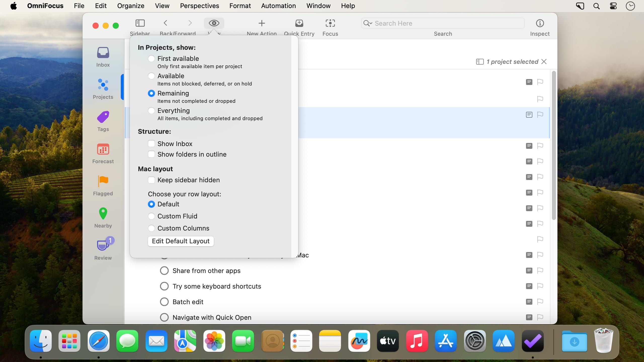
Task: Click the outline vertical scrollbar
Action: (x=554, y=146)
